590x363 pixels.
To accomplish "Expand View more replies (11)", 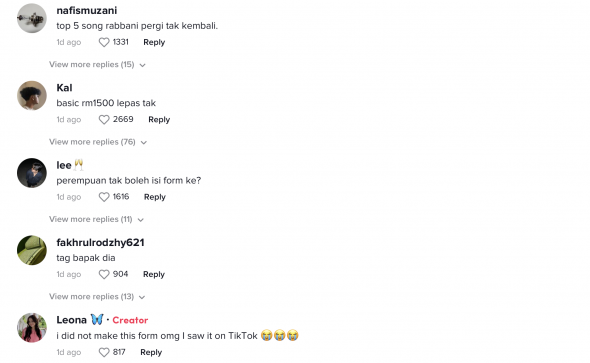I will point(96,219).
